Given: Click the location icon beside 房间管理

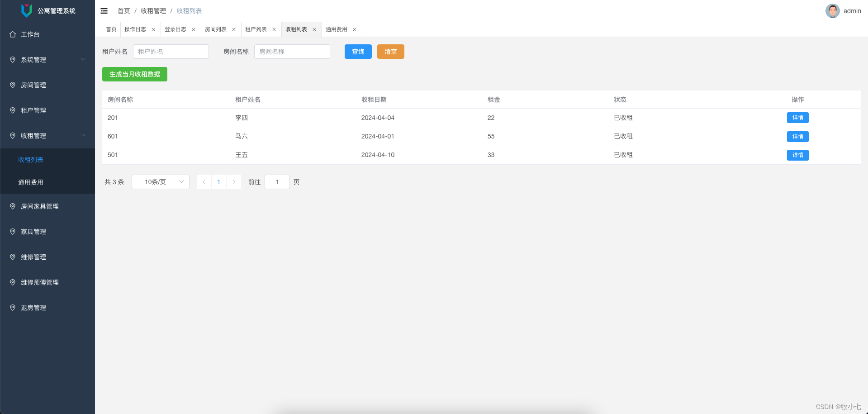Looking at the screenshot, I should click(13, 85).
